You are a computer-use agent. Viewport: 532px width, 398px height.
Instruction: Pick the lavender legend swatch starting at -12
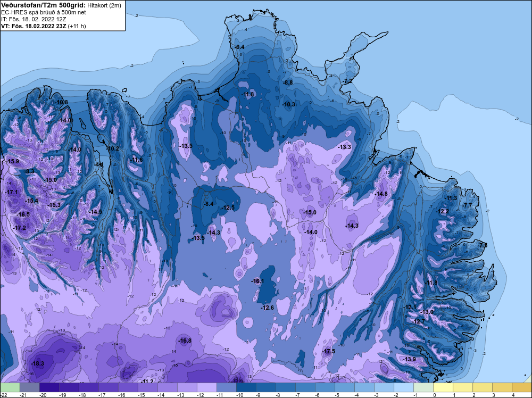click(206, 387)
